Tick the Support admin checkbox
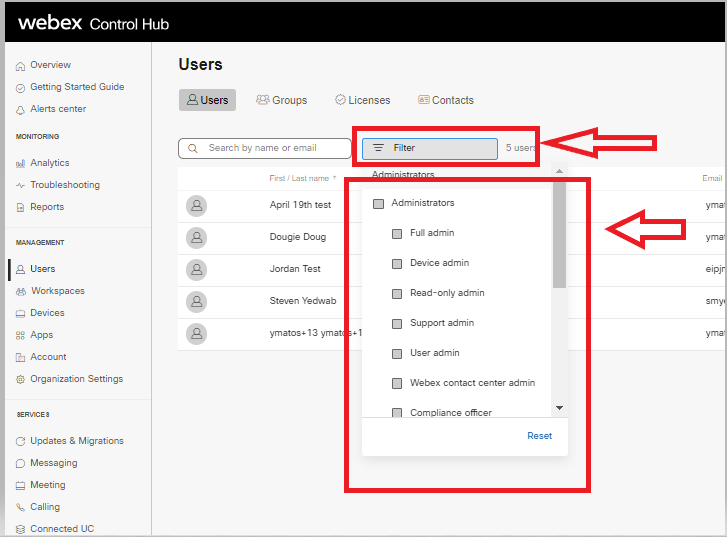The height and width of the screenshot is (537, 727). click(x=397, y=323)
